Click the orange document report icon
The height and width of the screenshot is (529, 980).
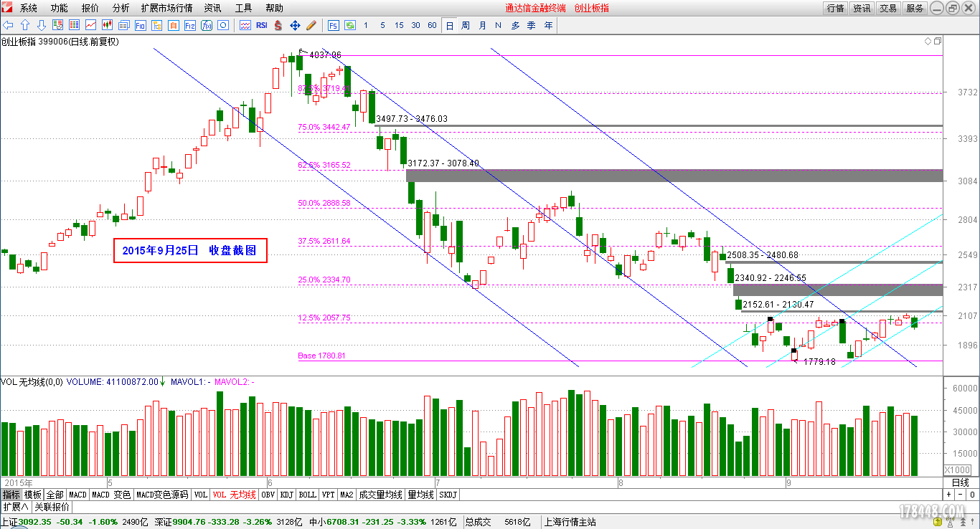(173, 25)
